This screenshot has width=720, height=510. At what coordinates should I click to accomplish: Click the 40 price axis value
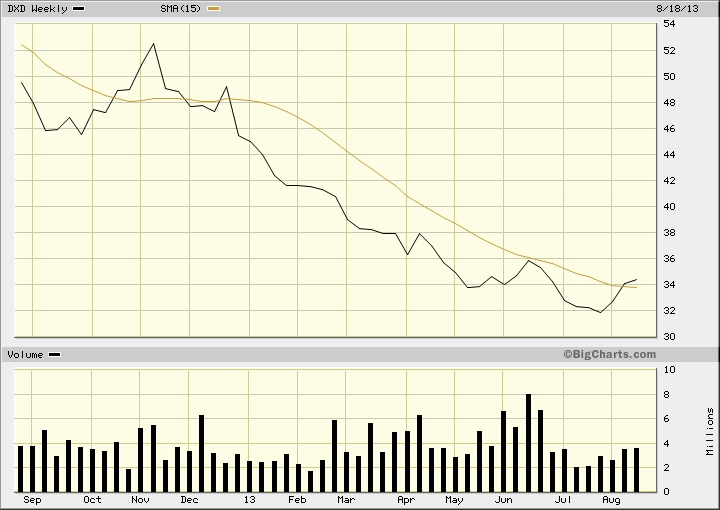point(669,207)
